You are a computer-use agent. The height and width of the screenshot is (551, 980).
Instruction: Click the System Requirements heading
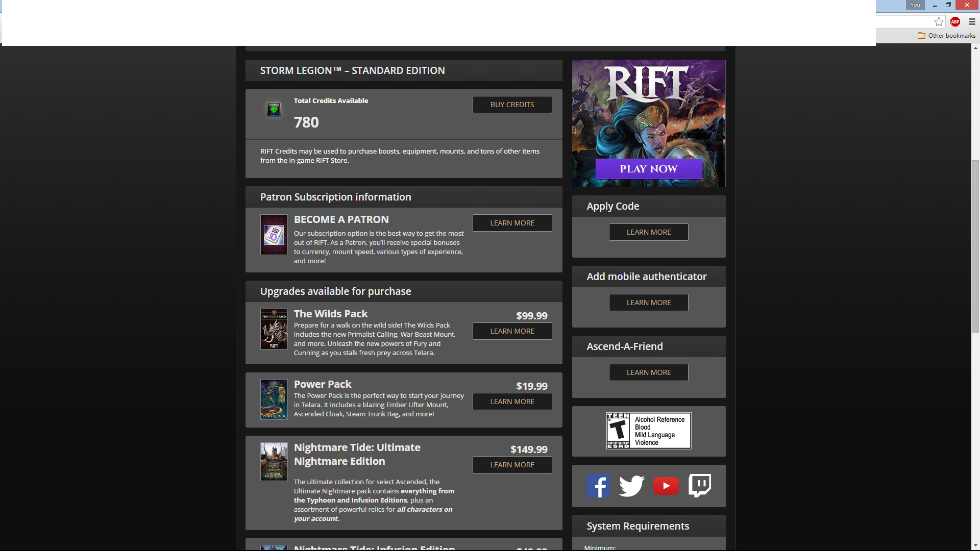coord(638,526)
